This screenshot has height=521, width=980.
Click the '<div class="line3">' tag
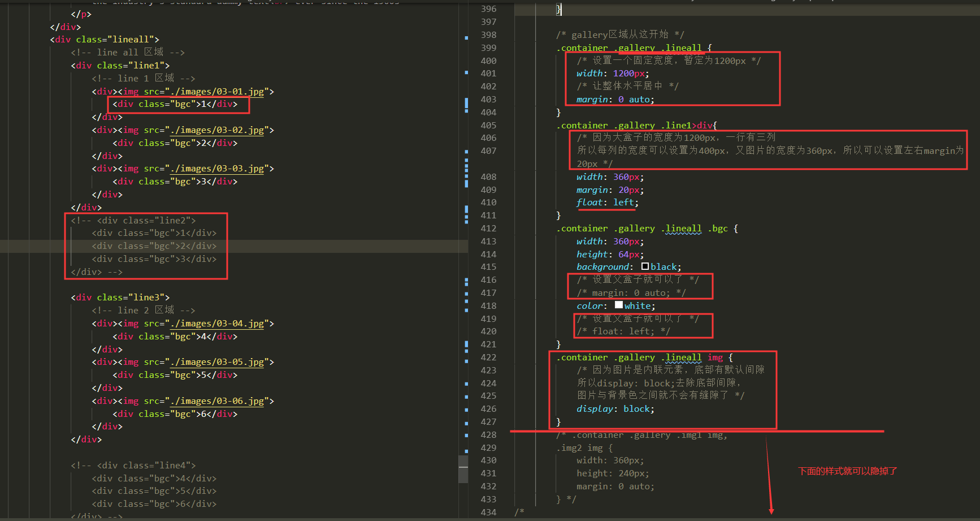click(120, 298)
